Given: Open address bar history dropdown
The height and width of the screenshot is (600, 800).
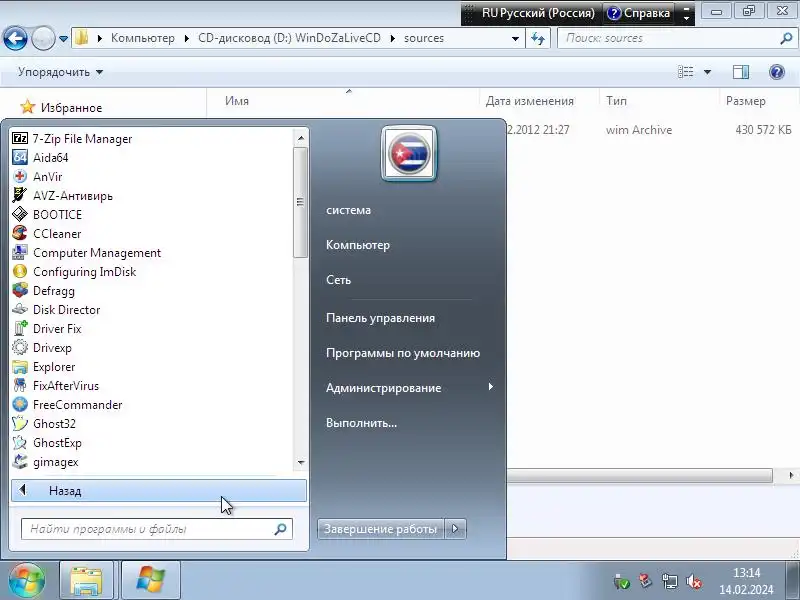Looking at the screenshot, I should [x=515, y=38].
